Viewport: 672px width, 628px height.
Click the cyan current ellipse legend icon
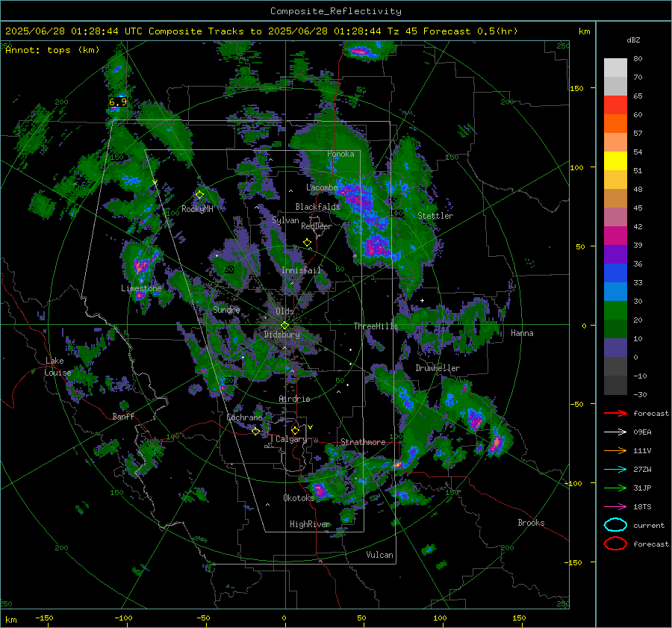click(x=615, y=525)
